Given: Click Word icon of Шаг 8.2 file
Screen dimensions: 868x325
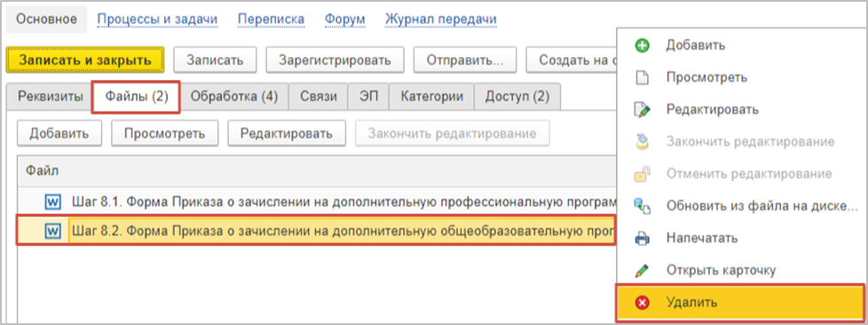Looking at the screenshot, I should click(x=52, y=230).
